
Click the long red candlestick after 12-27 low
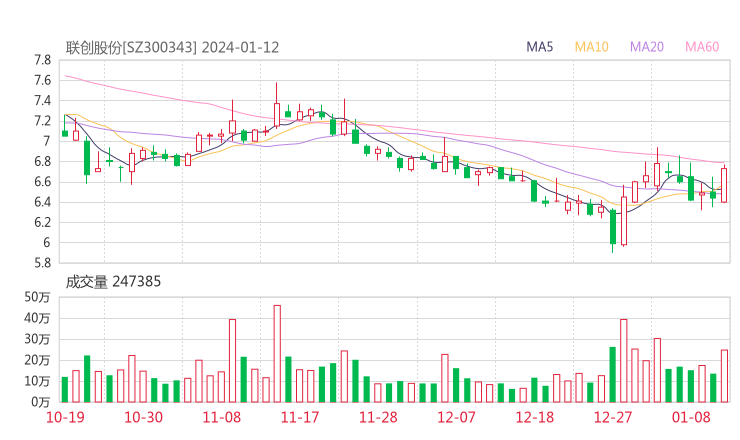[x=623, y=216]
